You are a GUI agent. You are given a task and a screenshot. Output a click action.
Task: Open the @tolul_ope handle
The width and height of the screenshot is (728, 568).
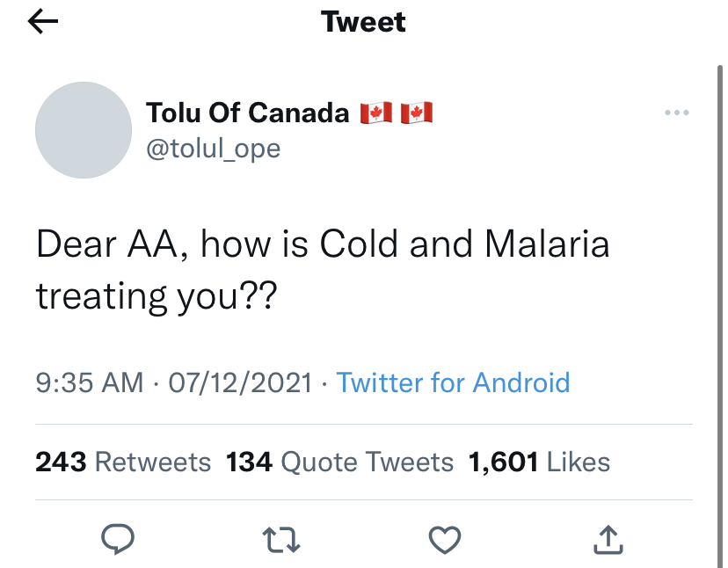(x=213, y=149)
